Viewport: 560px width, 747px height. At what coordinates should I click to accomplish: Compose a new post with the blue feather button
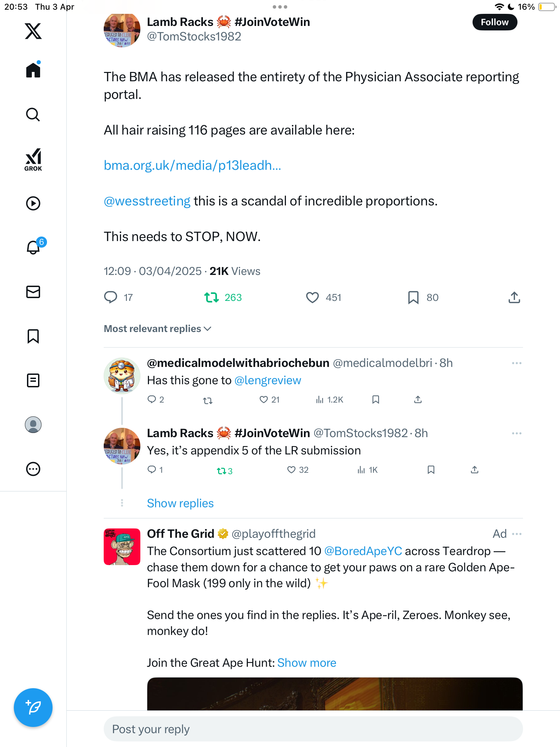(33, 708)
